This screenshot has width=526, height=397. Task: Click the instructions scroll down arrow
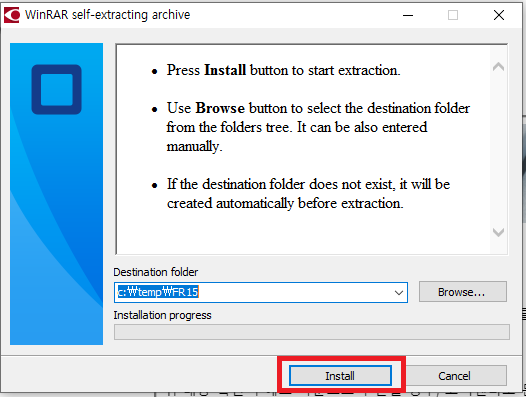click(498, 232)
